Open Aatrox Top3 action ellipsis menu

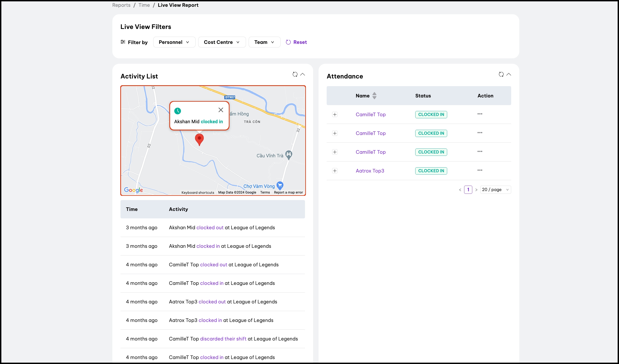coord(480,170)
